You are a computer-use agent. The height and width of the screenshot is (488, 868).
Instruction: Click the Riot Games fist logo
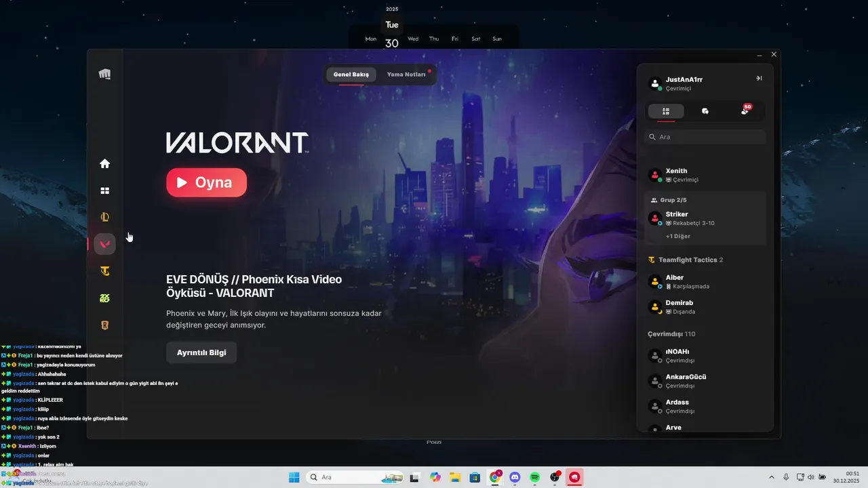(104, 74)
